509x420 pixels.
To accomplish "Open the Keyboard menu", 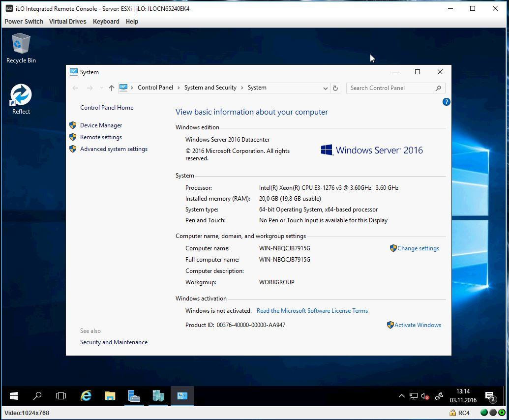I will [x=106, y=22].
